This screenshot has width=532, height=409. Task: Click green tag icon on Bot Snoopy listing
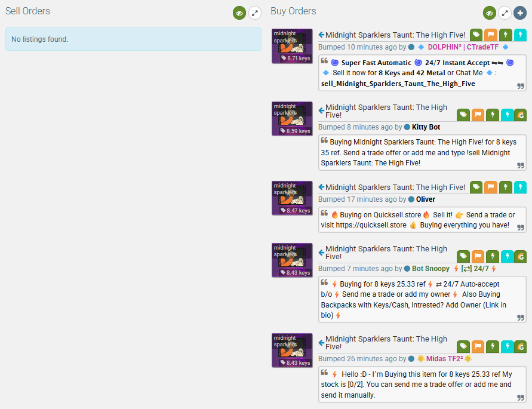463,257
